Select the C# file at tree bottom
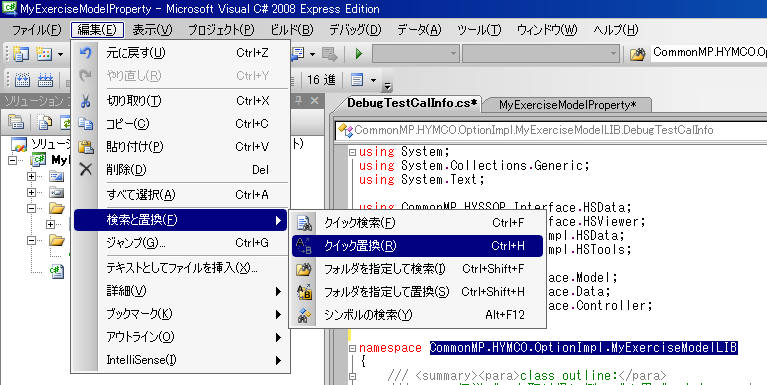Screen dimensions: 767x385 [57, 272]
